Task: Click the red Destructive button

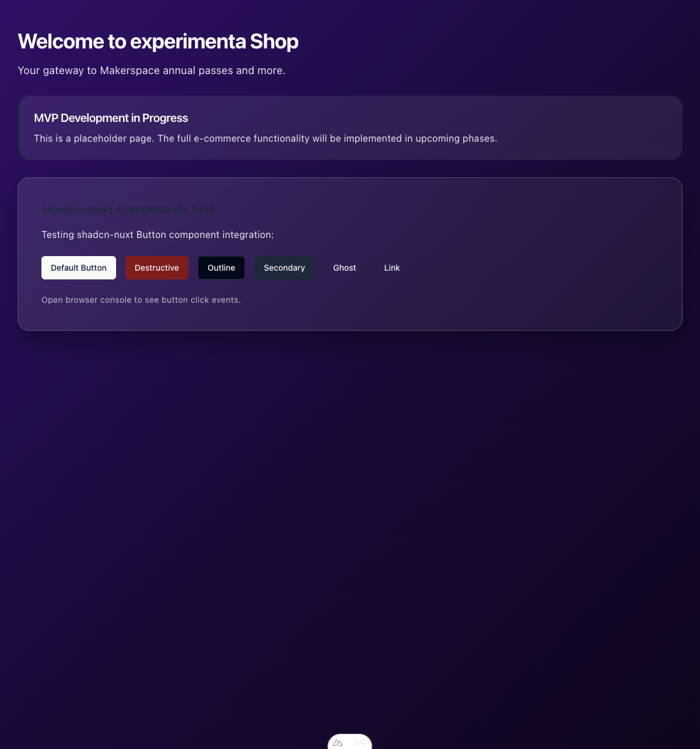Action: 157,268
